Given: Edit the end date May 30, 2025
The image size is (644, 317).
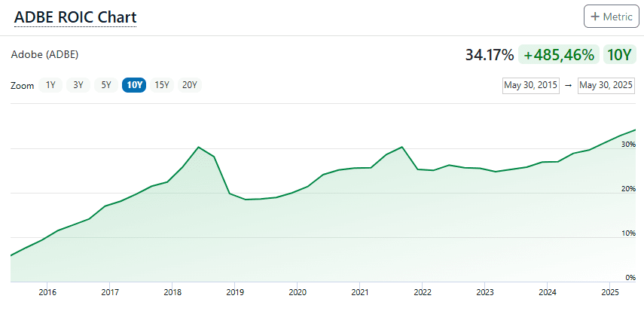Looking at the screenshot, I should click(606, 85).
